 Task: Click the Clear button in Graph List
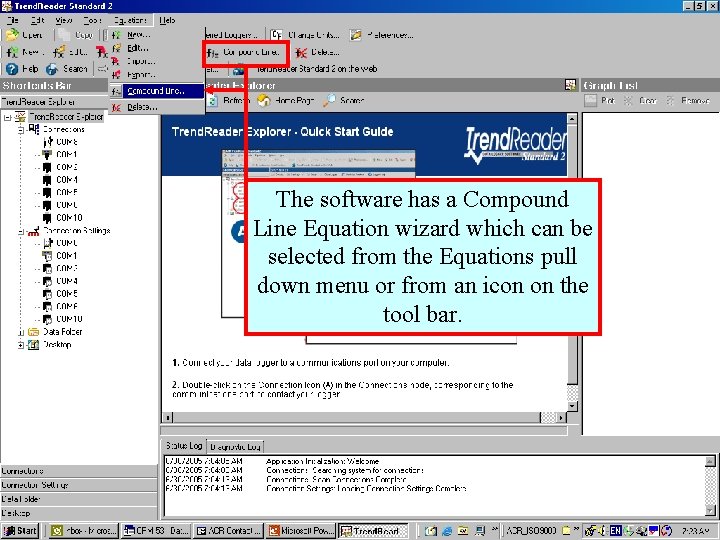pyautogui.click(x=640, y=100)
